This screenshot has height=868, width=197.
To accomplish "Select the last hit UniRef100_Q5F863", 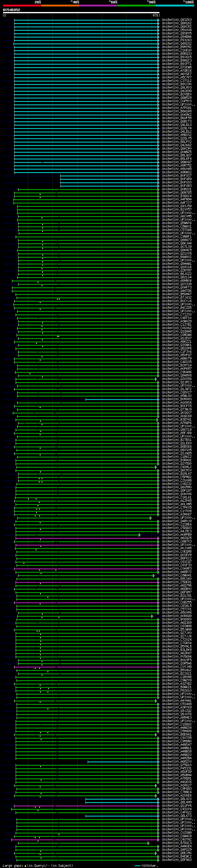I will pos(177,860).
